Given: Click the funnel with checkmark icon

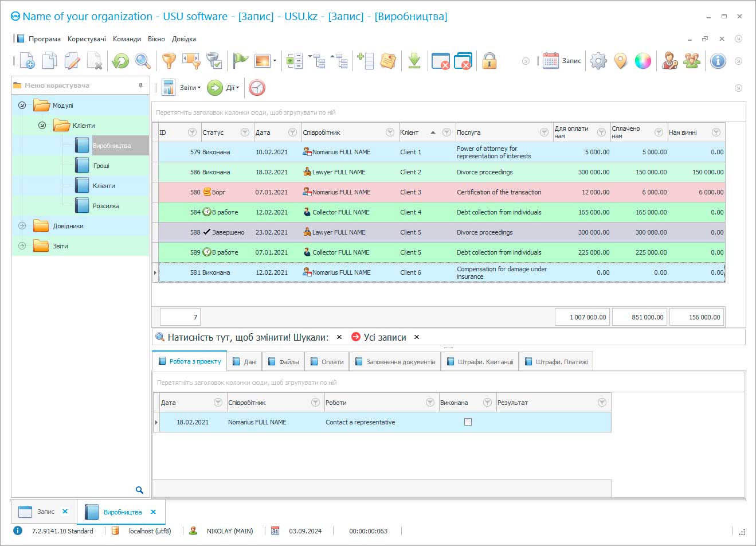Looking at the screenshot, I should point(214,61).
